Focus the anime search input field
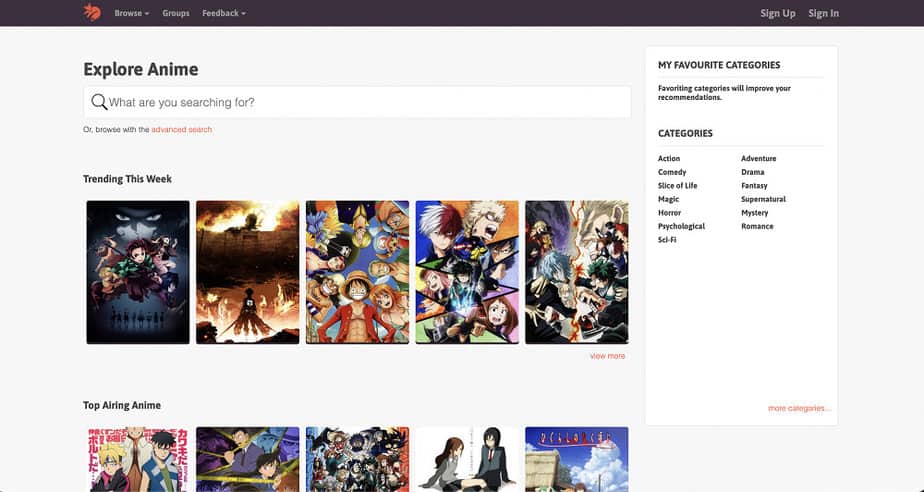This screenshot has width=924, height=492. coord(357,102)
